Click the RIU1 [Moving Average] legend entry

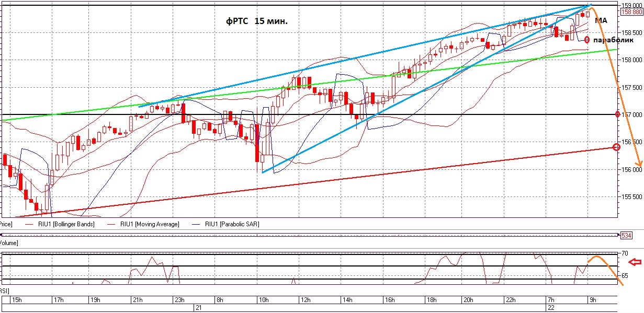click(150, 224)
